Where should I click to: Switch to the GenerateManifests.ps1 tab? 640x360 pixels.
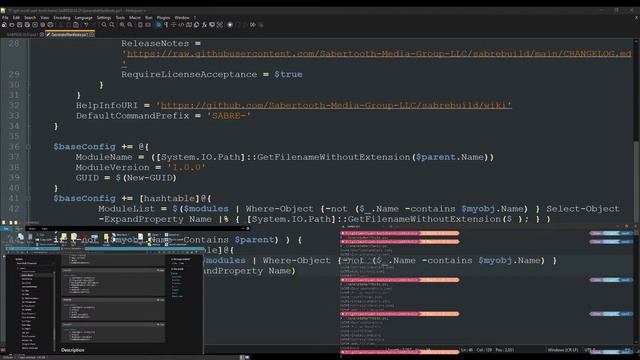pyautogui.click(x=69, y=35)
